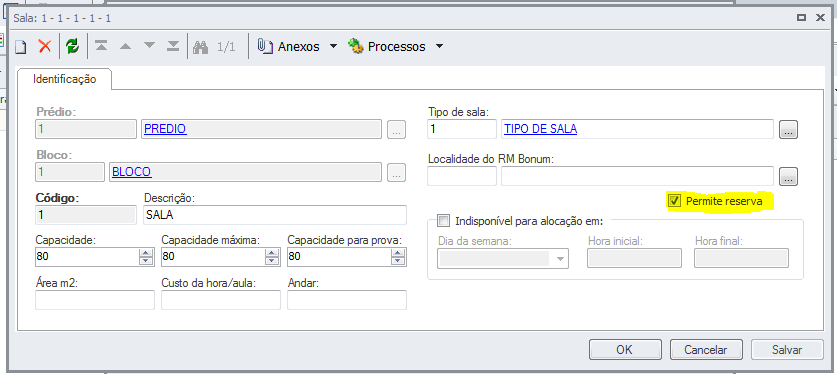Go to last record arrow icon
The image size is (837, 374).
coord(173,46)
